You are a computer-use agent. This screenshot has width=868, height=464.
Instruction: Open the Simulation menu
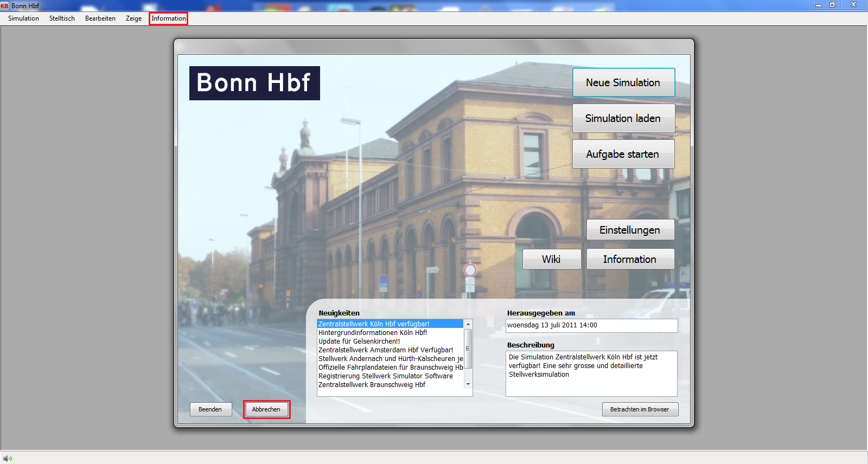23,18
